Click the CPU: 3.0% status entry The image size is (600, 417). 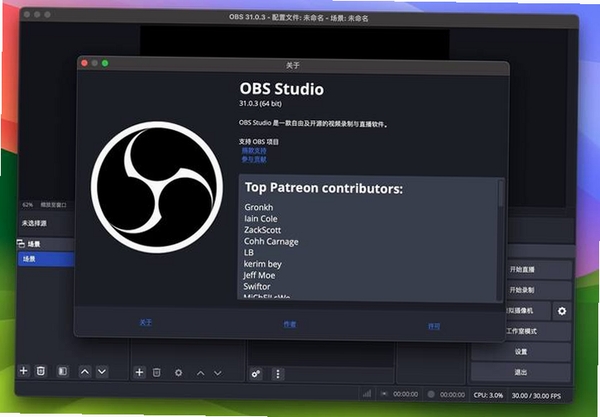point(488,395)
